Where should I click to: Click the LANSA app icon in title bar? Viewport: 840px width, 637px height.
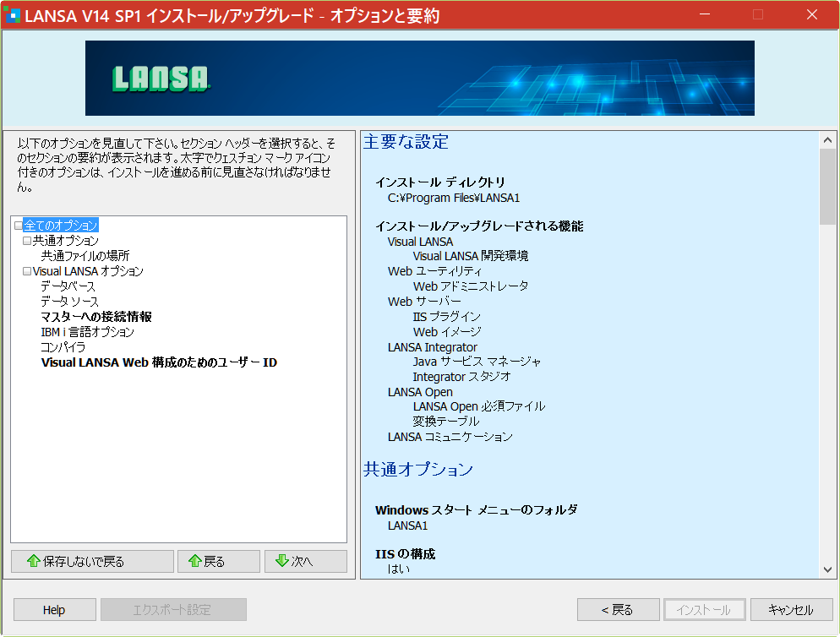pyautogui.click(x=12, y=15)
